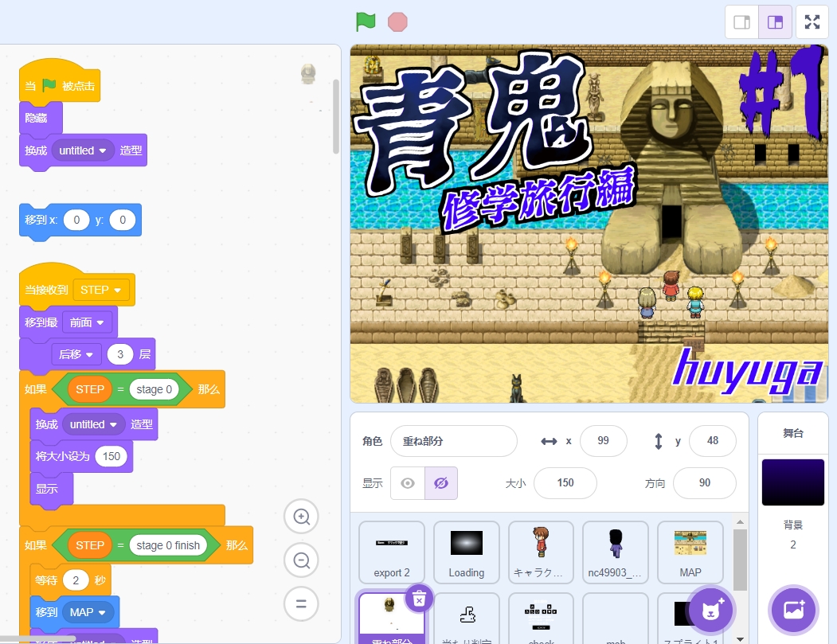The image size is (837, 644).
Task: Show the sprite with eye icon
Action: tap(408, 483)
